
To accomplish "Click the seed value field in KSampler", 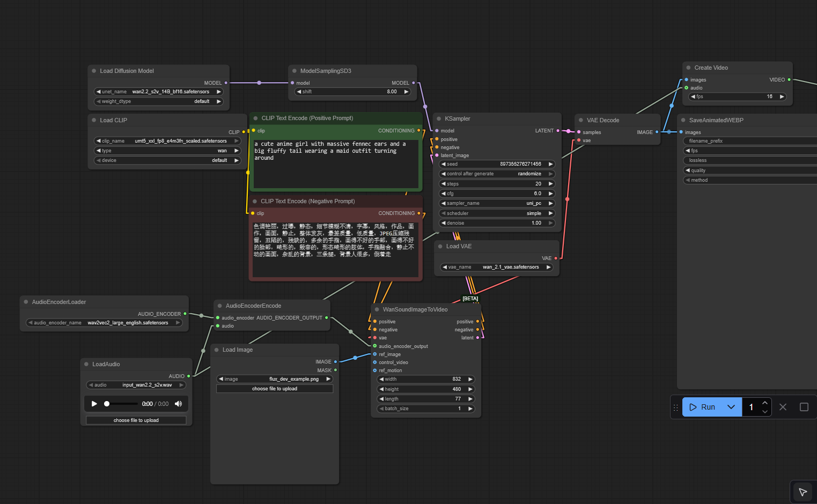I will pos(497,164).
